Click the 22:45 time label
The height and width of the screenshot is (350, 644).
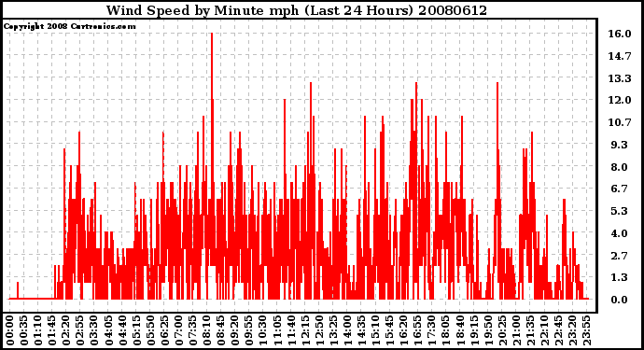coord(558,331)
